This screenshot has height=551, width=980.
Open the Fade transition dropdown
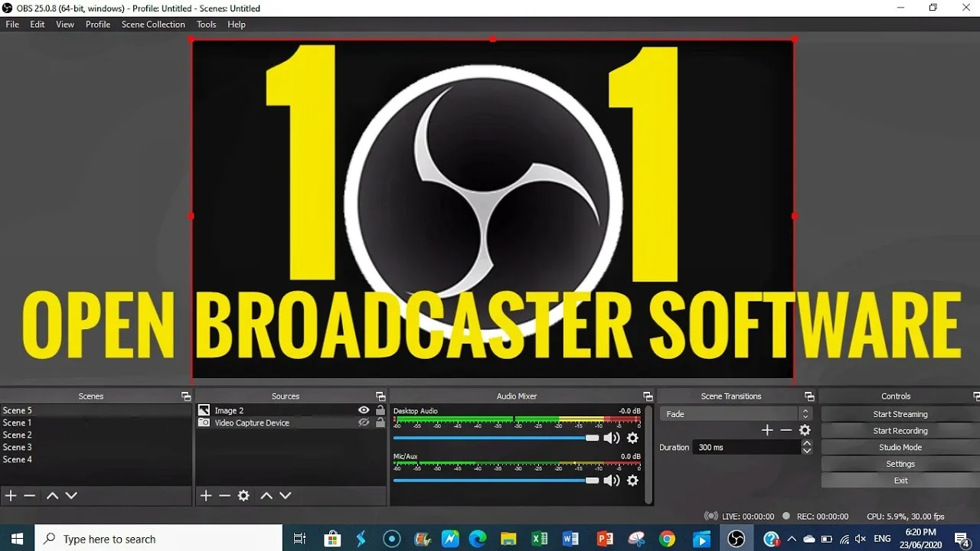[735, 414]
